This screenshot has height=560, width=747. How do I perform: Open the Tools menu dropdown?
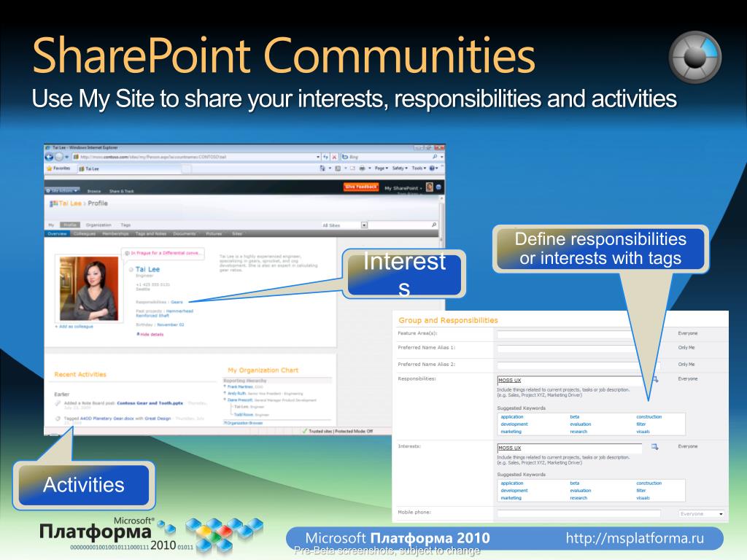coord(419,168)
